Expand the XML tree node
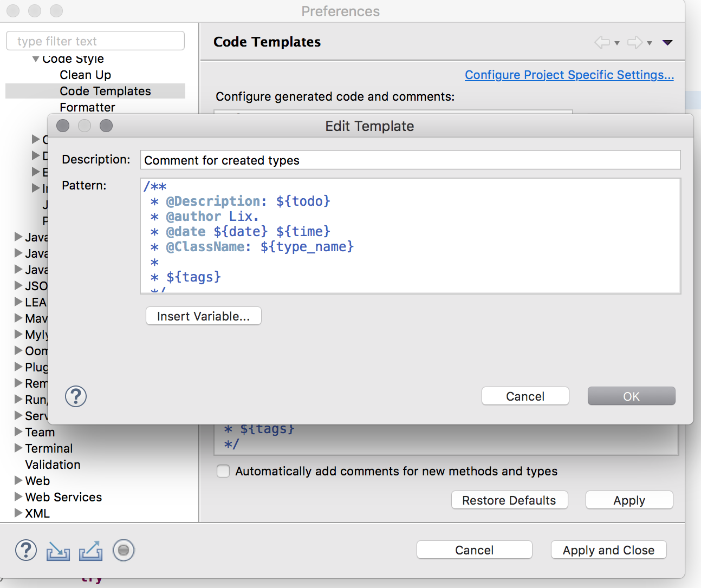The height and width of the screenshot is (588, 701). [18, 513]
